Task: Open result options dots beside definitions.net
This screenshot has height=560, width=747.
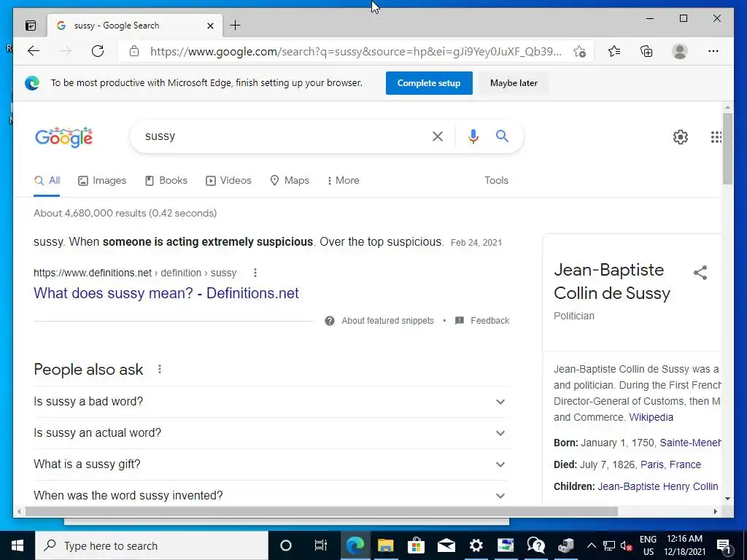Action: [255, 273]
